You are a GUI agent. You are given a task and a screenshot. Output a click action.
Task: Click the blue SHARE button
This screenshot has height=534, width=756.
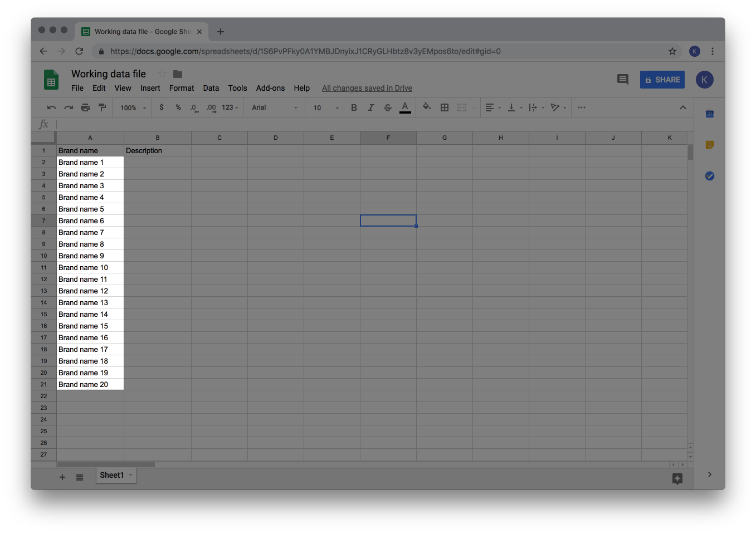[x=662, y=80]
